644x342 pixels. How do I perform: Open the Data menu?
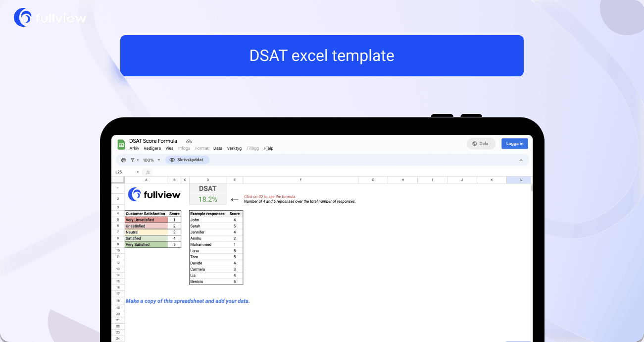click(x=218, y=148)
